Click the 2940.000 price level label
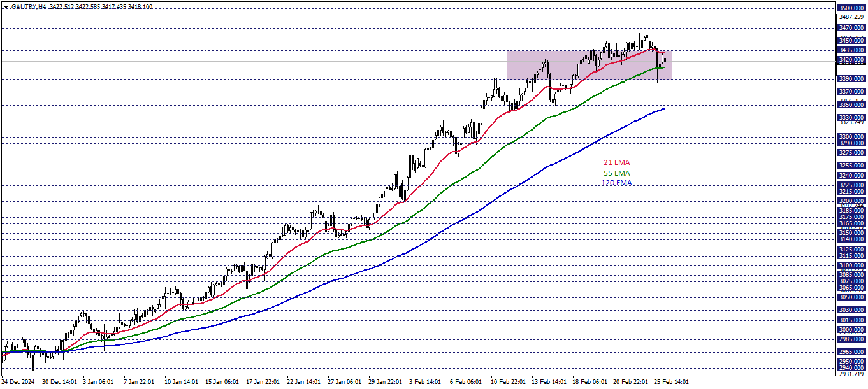 (851, 368)
